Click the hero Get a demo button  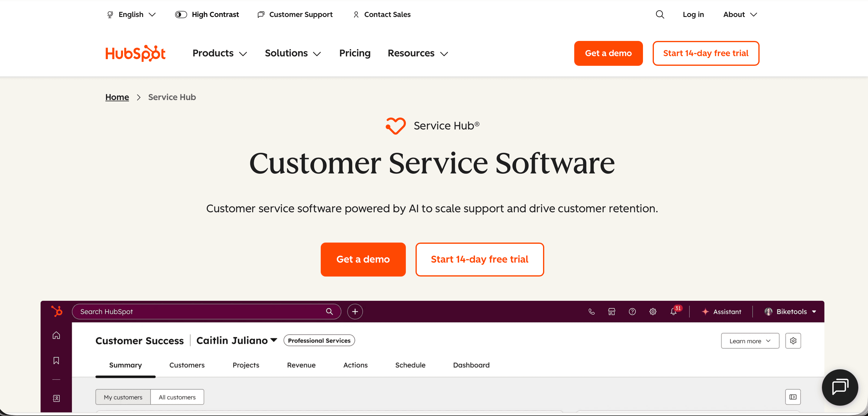(x=363, y=260)
